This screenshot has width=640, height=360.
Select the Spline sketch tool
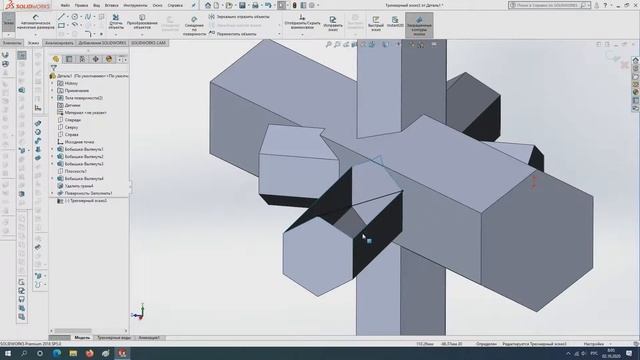click(x=88, y=17)
